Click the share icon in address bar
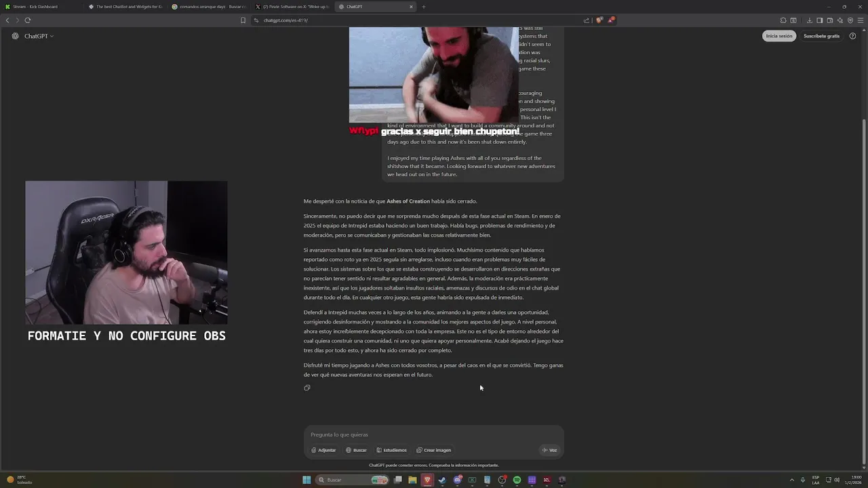 point(587,20)
